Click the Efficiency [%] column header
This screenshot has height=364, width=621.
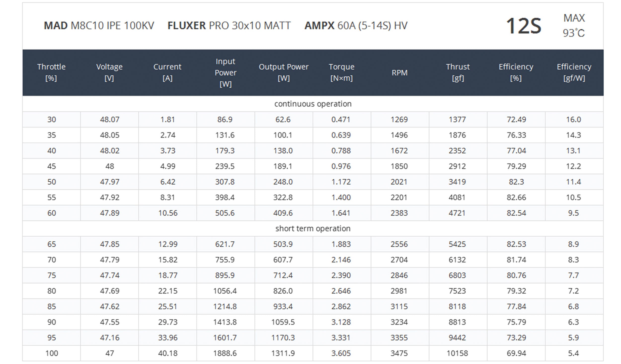516,72
